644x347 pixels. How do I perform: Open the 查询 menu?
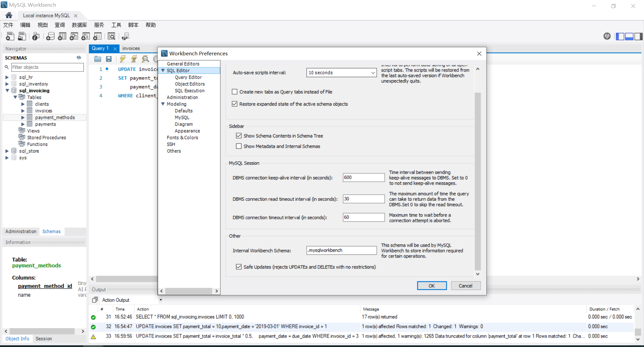pyautogui.click(x=60, y=25)
